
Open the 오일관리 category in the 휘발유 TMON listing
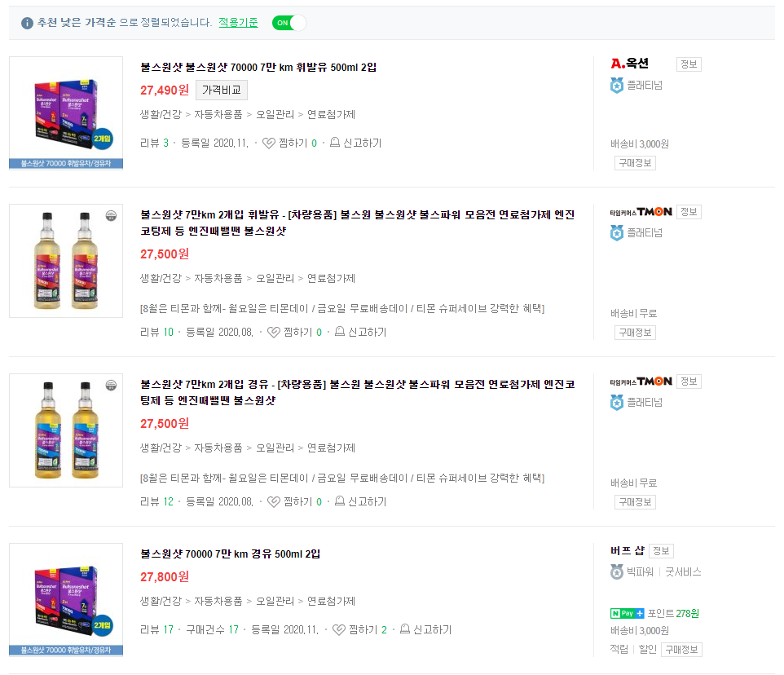point(275,279)
